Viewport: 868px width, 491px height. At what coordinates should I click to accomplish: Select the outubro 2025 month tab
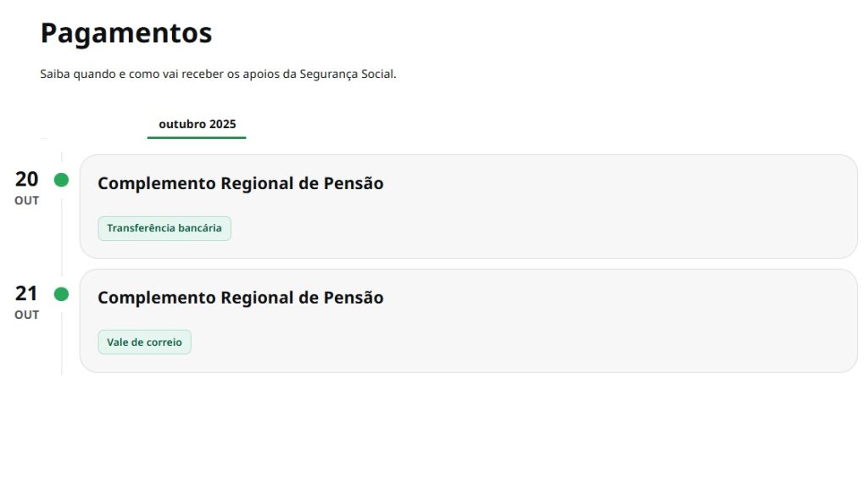197,124
